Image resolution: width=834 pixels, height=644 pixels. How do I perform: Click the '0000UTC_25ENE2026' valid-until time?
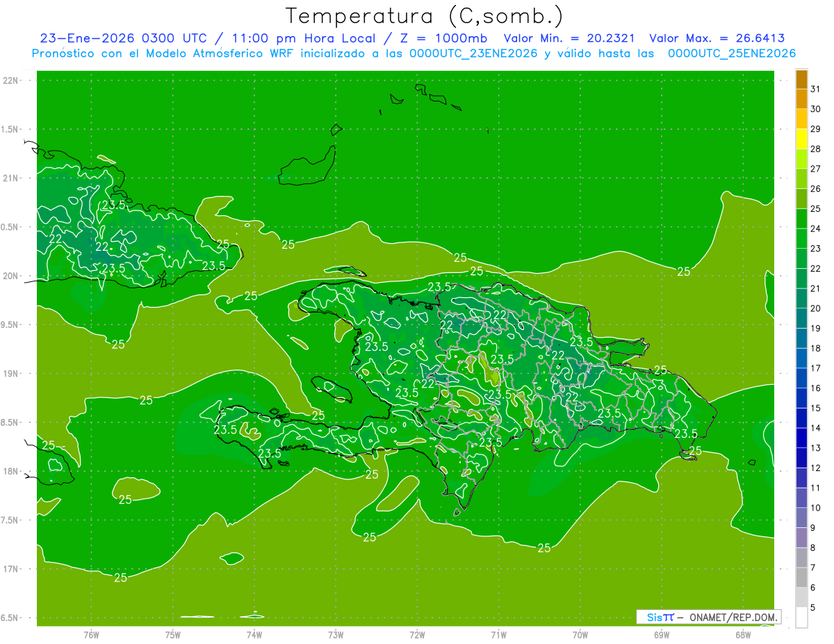[x=731, y=53]
